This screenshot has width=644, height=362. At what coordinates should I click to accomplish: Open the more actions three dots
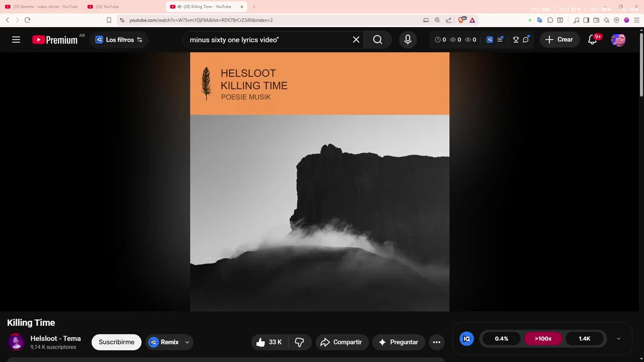click(x=437, y=342)
